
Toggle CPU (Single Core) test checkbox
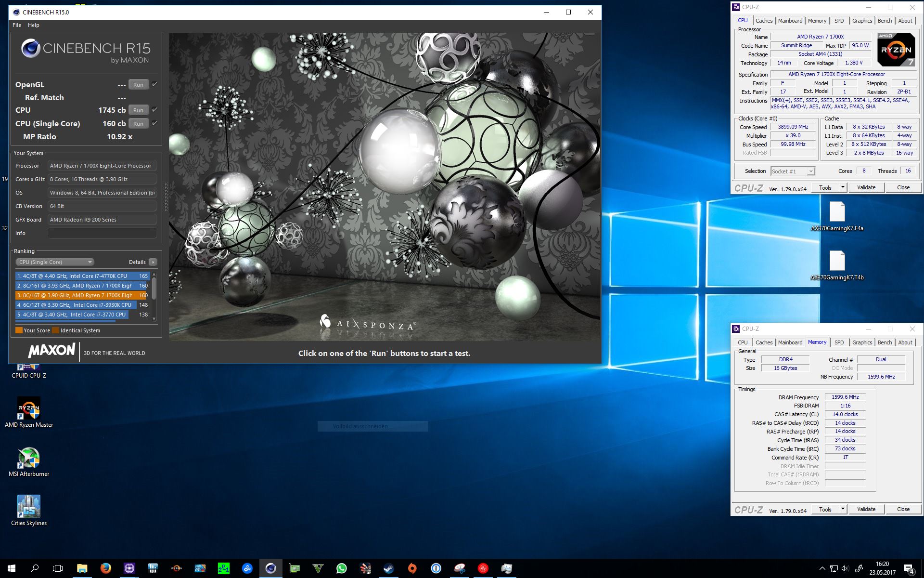[x=155, y=123]
